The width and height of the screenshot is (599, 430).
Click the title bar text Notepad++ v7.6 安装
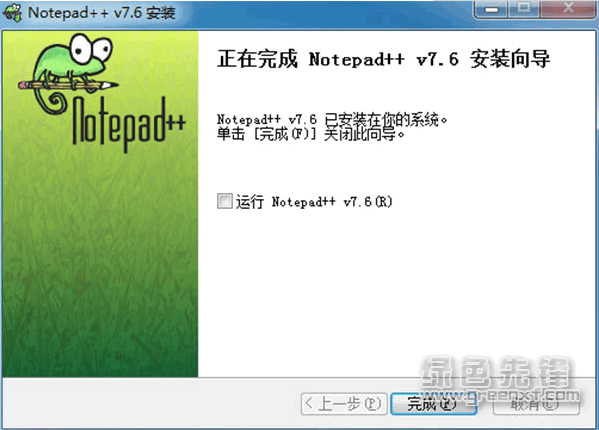click(x=102, y=13)
